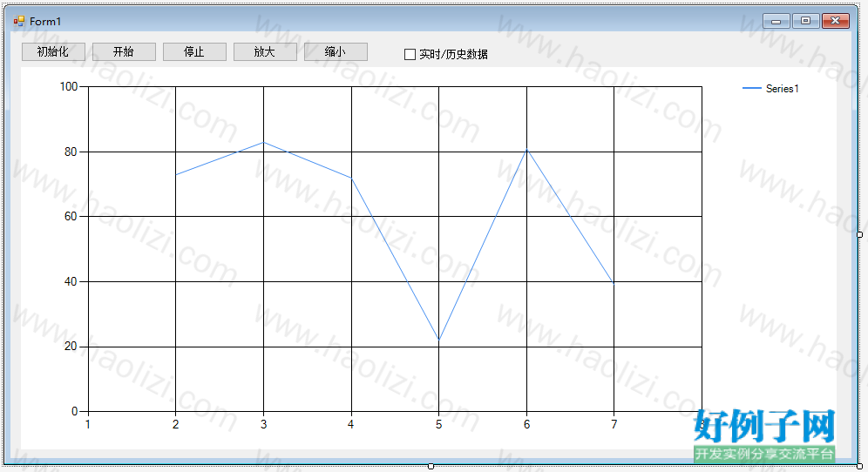Click the X-axis label 7
Image resolution: width=868 pixels, height=472 pixels.
click(614, 424)
